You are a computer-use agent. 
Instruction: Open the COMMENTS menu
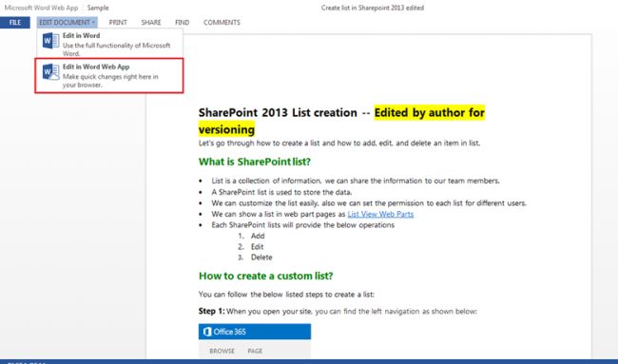pyautogui.click(x=222, y=23)
